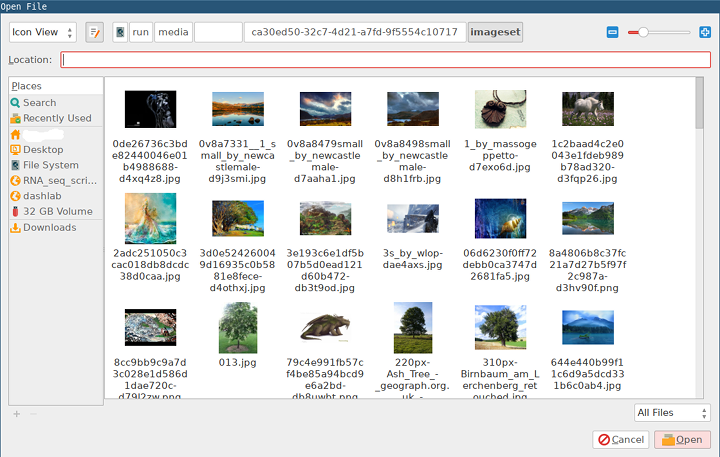Click the file system root path icon
The width and height of the screenshot is (720, 457).
[120, 32]
